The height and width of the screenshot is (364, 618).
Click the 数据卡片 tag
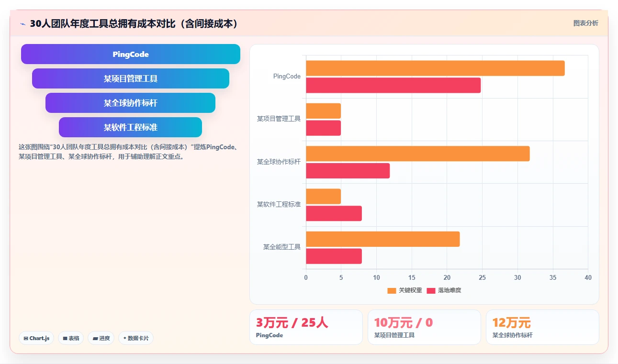tap(136, 338)
